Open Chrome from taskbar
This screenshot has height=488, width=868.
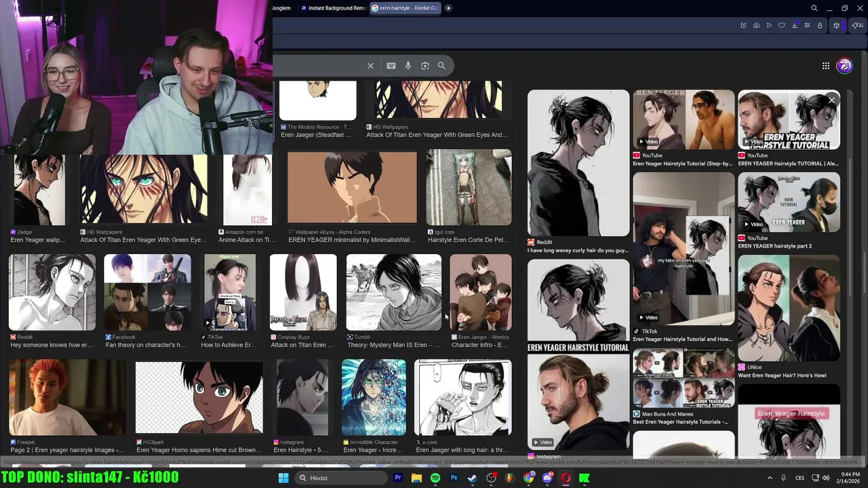(x=529, y=478)
